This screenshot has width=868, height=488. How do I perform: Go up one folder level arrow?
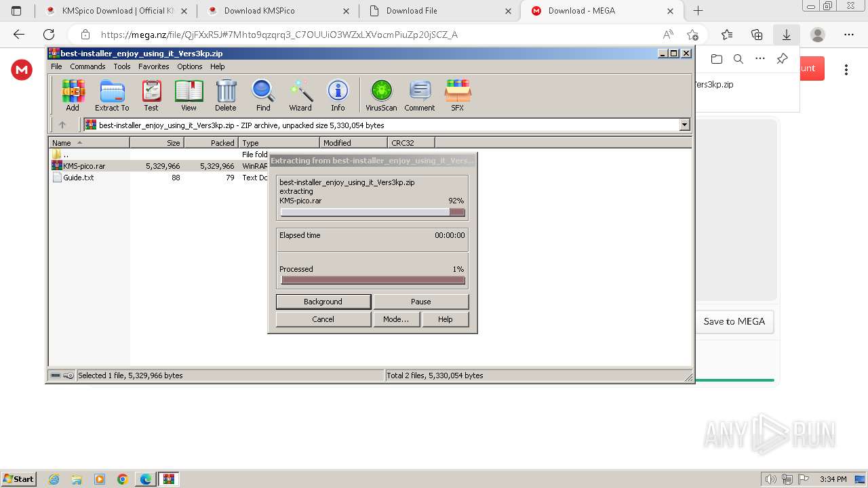[62, 125]
